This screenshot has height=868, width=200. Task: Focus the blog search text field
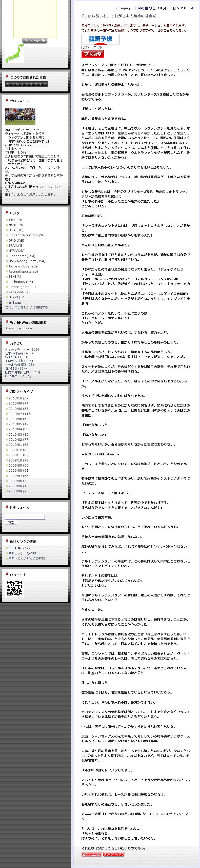[25, 517]
